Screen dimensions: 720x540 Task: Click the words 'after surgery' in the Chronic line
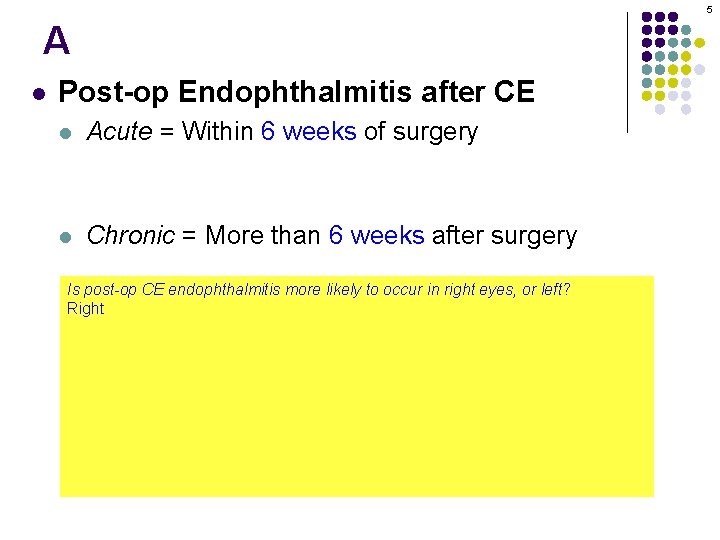point(504,236)
